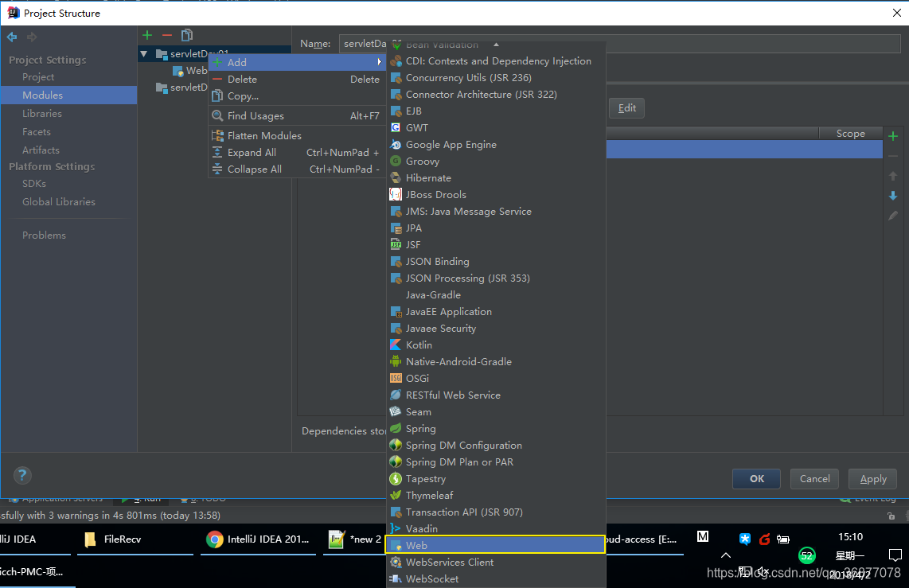Screen dimensions: 909x588
Task: Click the back navigation arrow
Action: point(12,37)
